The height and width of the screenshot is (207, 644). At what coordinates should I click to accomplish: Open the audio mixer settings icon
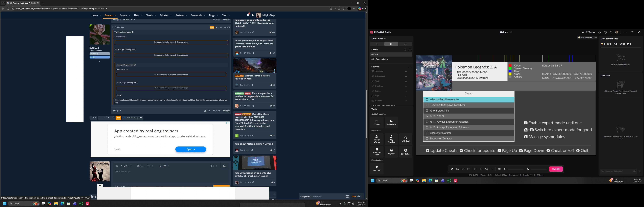[x=499, y=169]
